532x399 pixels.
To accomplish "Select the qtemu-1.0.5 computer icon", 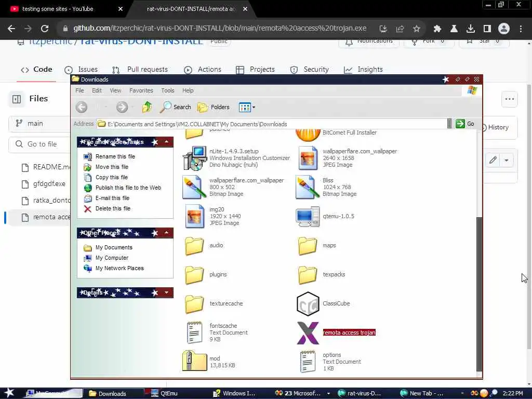I will pos(308,217).
